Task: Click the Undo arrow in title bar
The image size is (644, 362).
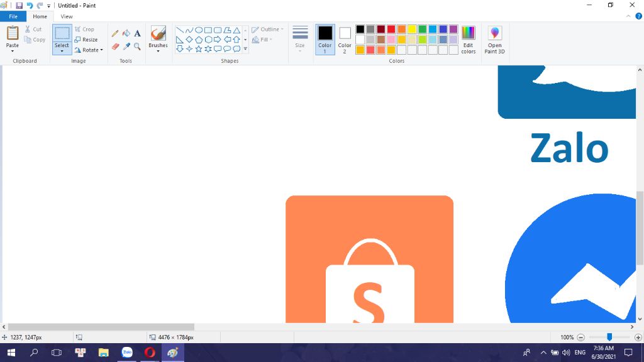Action: 30,5
